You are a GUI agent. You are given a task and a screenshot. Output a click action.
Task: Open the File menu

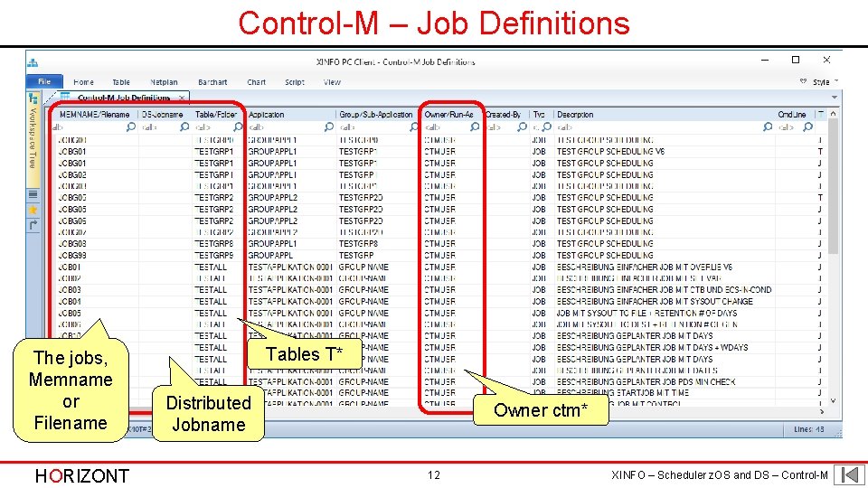[44, 81]
